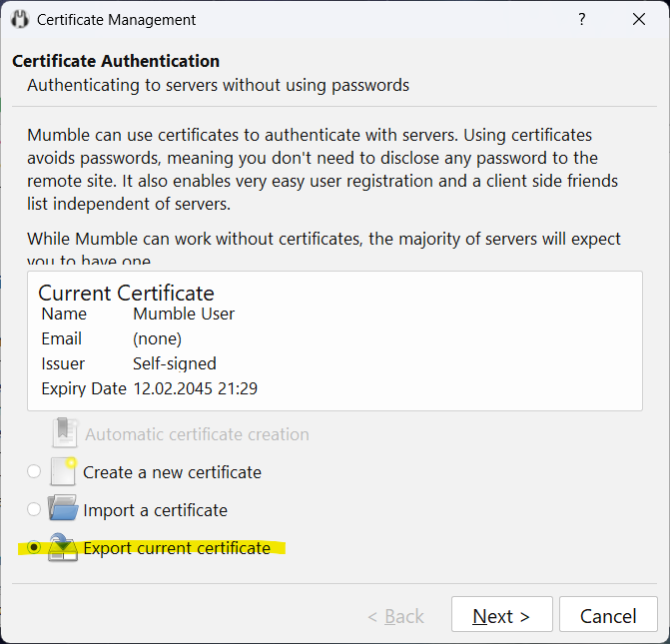The image size is (670, 644).
Task: Close the Certificate Management dialog
Action: (638, 20)
